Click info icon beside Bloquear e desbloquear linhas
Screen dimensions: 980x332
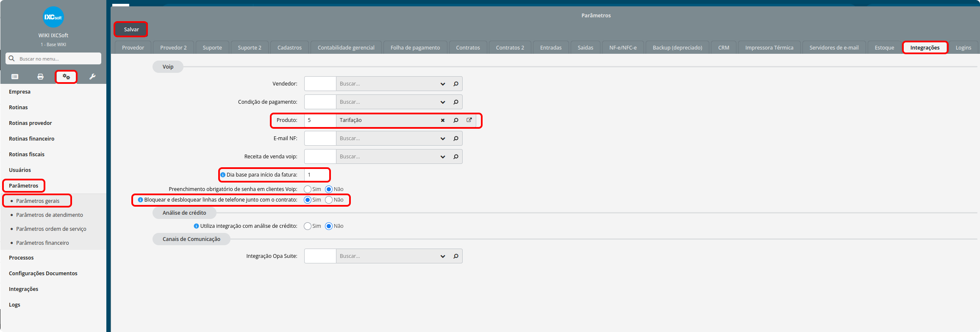point(140,200)
